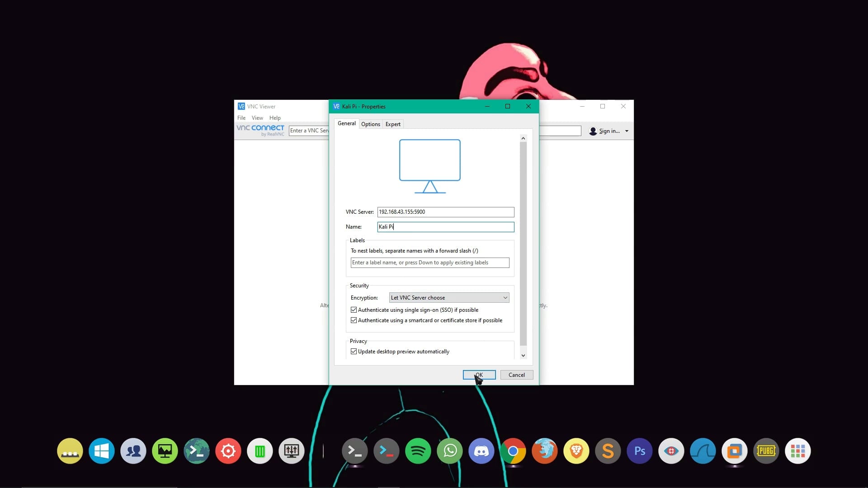Launch Photoshop from the dock

click(640, 451)
